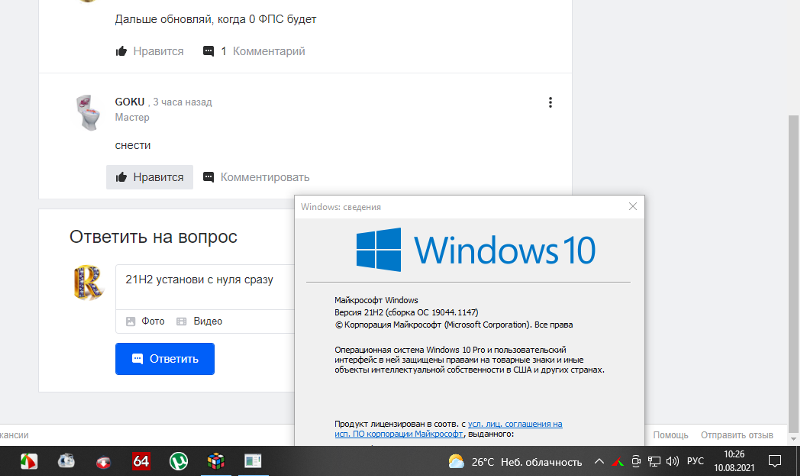
Task: Attach a photo with Фото button
Action: click(x=145, y=321)
